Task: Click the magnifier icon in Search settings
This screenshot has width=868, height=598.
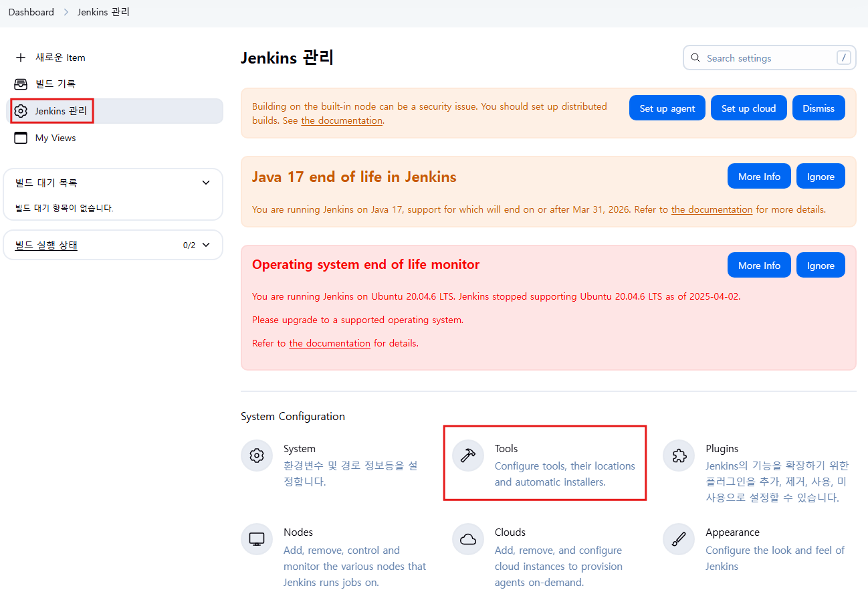Action: (695, 58)
